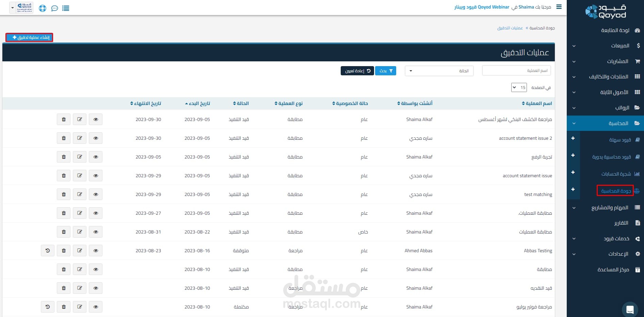Follow the 'عمليات التدقيق' breadcrumb link
Viewport: 644px width, 317px height.
click(x=510, y=28)
